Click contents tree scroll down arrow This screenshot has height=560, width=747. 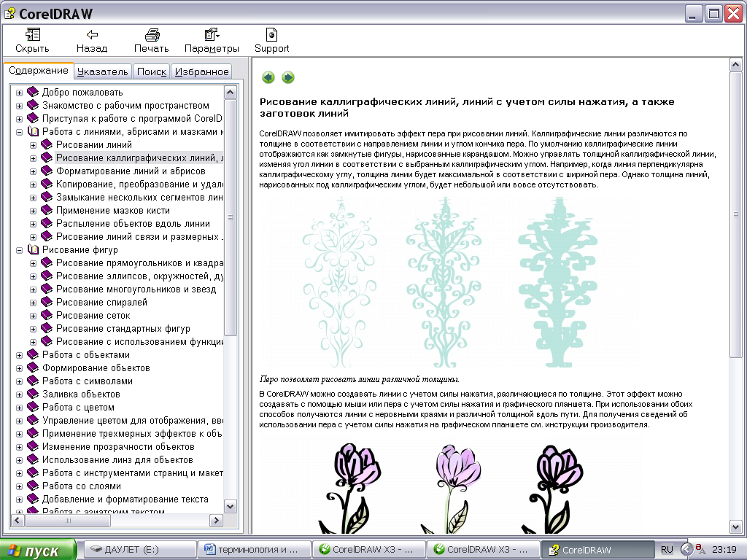coord(230,507)
